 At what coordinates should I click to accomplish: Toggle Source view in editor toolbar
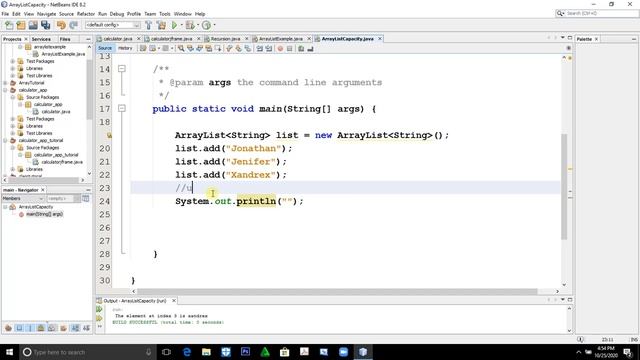[x=105, y=48]
